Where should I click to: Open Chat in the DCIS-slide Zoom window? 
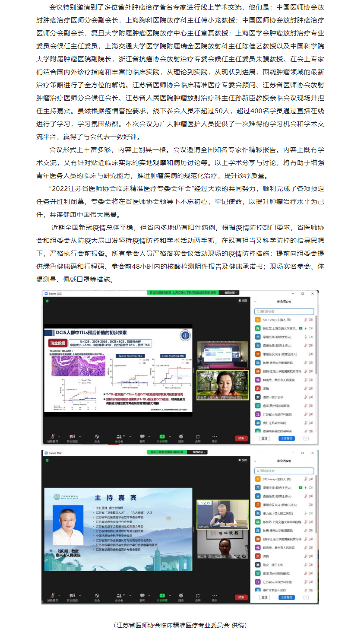click(142, 437)
